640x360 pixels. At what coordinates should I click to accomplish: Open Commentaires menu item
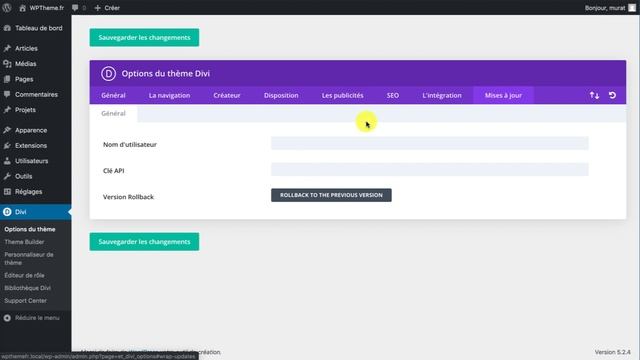[36, 94]
